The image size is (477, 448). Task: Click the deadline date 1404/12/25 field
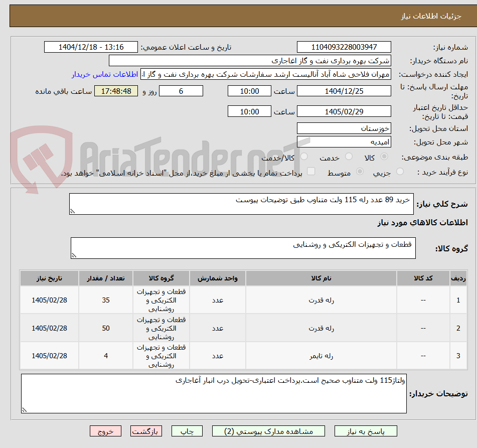[x=344, y=91]
